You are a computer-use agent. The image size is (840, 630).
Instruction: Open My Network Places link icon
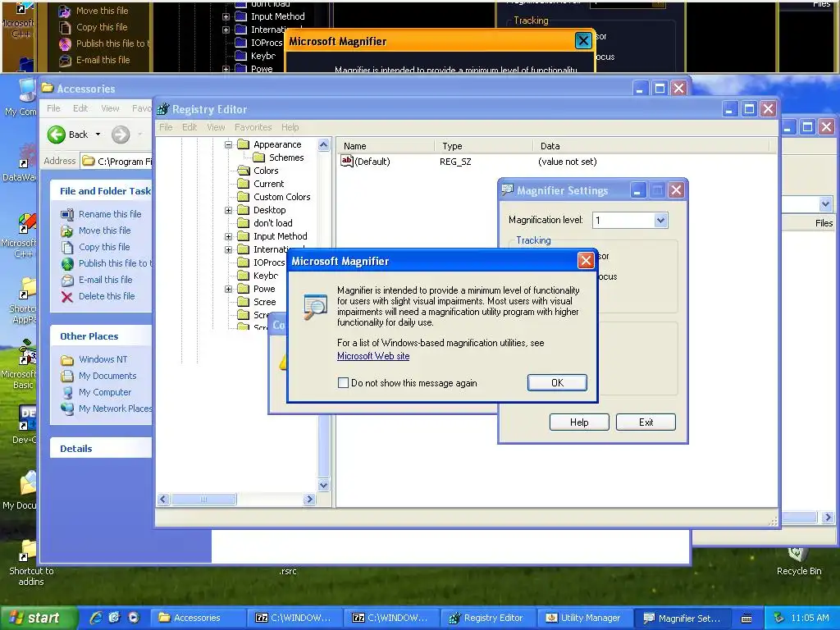coord(67,409)
